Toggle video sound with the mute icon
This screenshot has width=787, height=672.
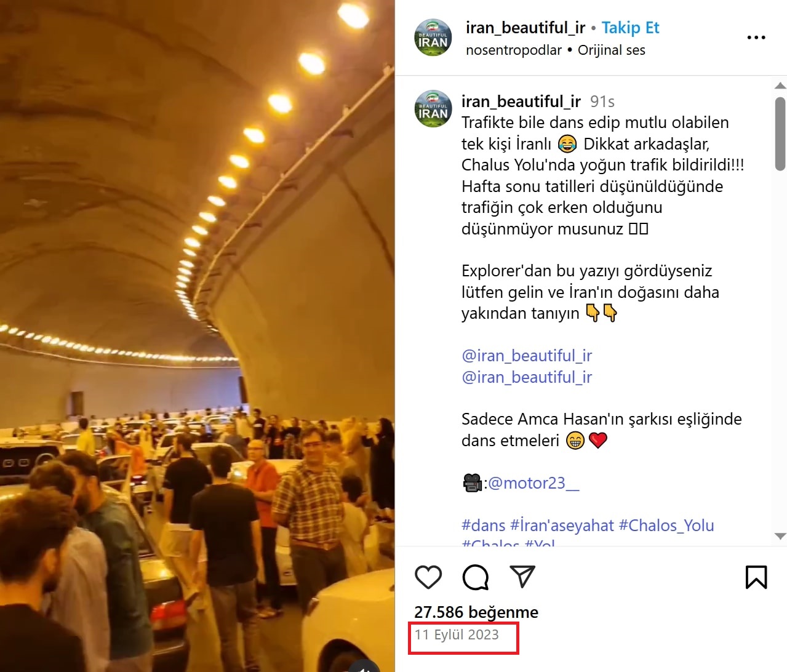pyautogui.click(x=364, y=667)
